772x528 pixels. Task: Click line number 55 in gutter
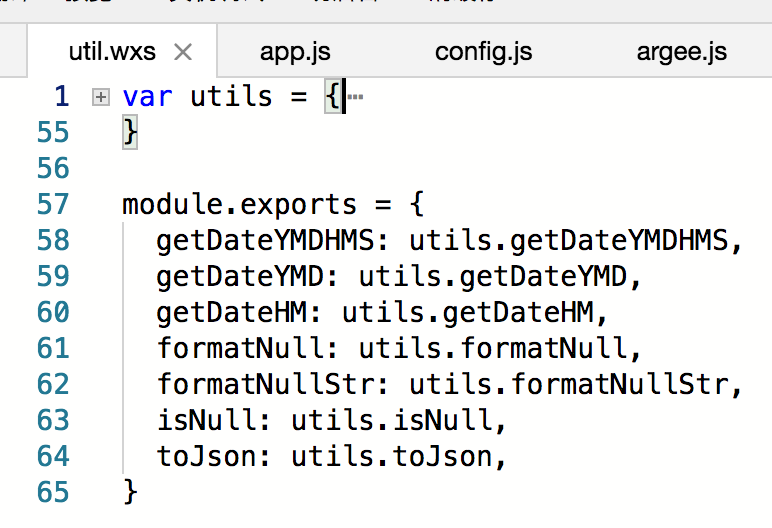point(53,132)
